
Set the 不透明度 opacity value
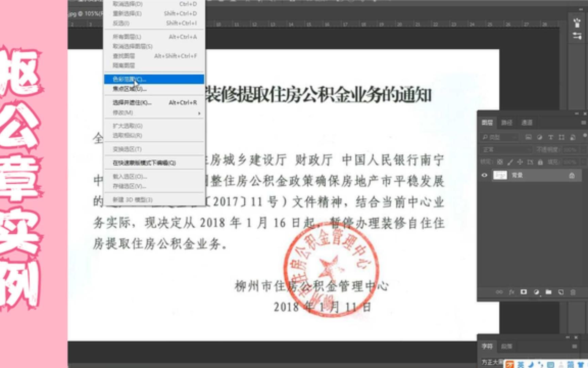point(570,150)
